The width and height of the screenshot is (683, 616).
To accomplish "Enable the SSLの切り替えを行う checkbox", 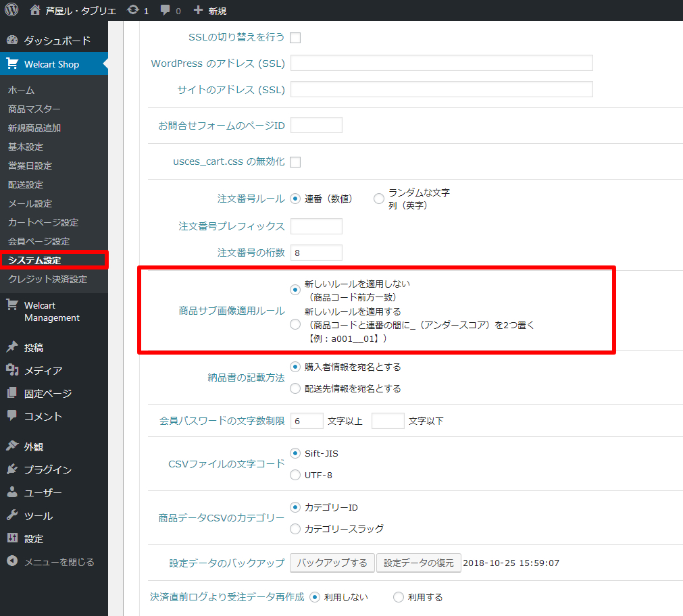I will click(x=295, y=38).
